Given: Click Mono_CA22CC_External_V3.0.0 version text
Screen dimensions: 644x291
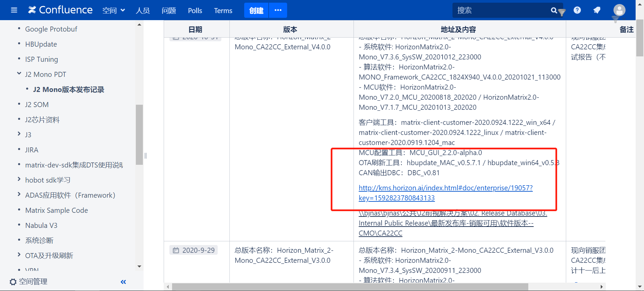Looking at the screenshot, I should coord(282,260).
